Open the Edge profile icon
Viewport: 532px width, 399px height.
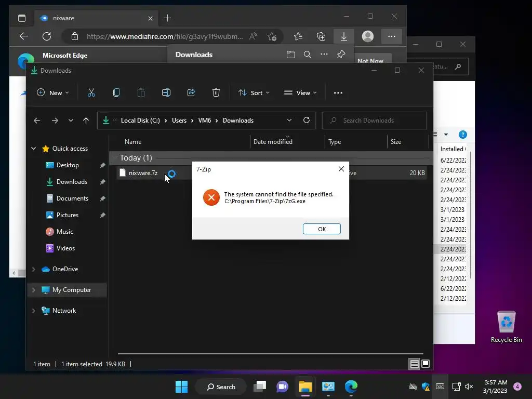(x=368, y=36)
